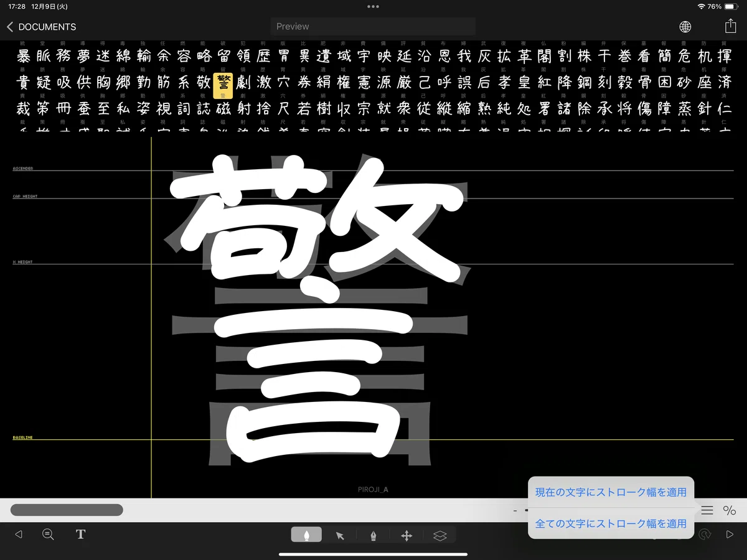This screenshot has height=560, width=747.
Task: Select glyph 樹 in glyph strip
Action: click(x=324, y=109)
